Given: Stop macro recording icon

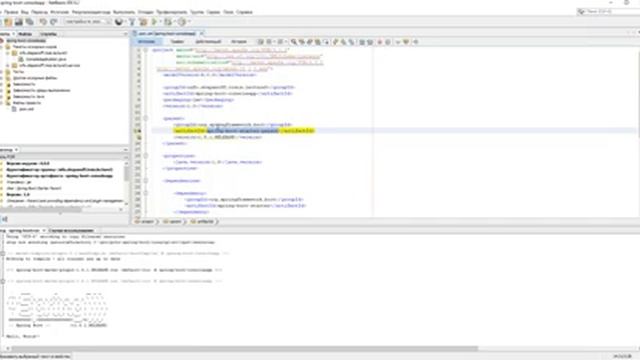Looking at the screenshot, I should click(388, 42).
